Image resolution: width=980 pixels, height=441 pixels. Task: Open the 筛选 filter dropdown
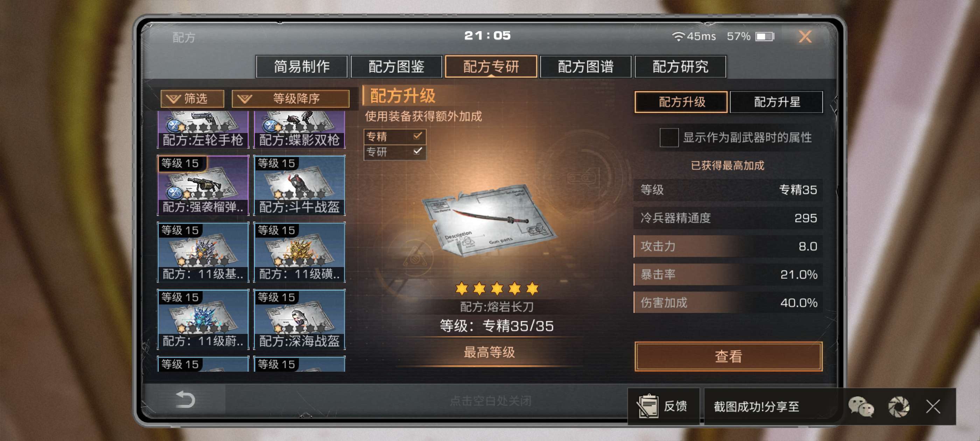[192, 99]
